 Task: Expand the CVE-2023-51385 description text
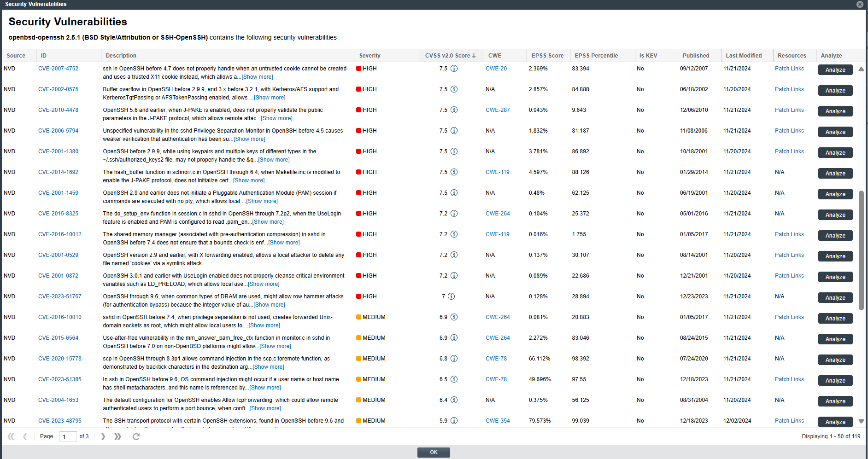click(265, 388)
